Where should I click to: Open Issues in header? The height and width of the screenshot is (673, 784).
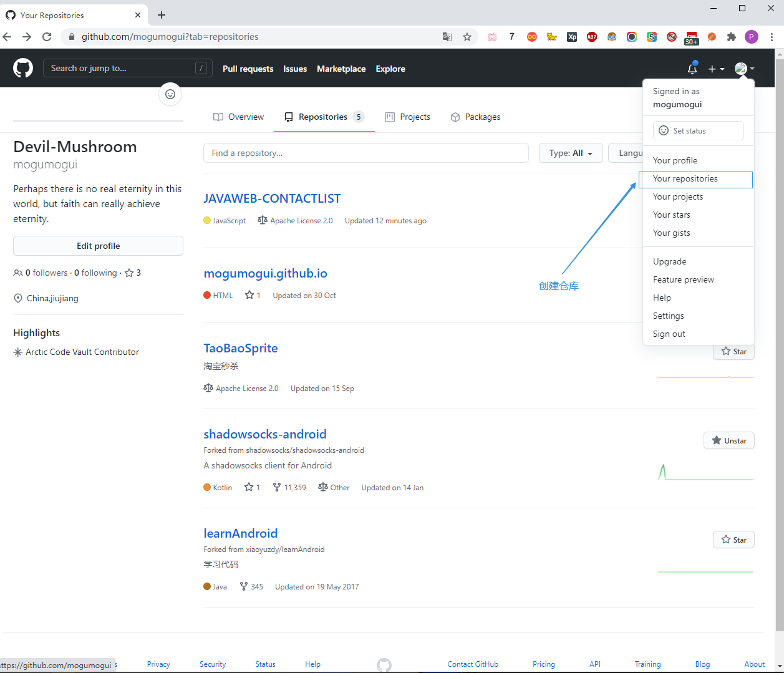click(x=295, y=69)
